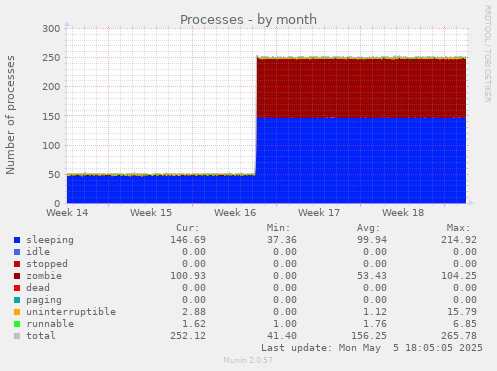The image size is (497, 371).
Task: Click the 'Last update' timestamp text
Action: pyautogui.click(x=372, y=348)
